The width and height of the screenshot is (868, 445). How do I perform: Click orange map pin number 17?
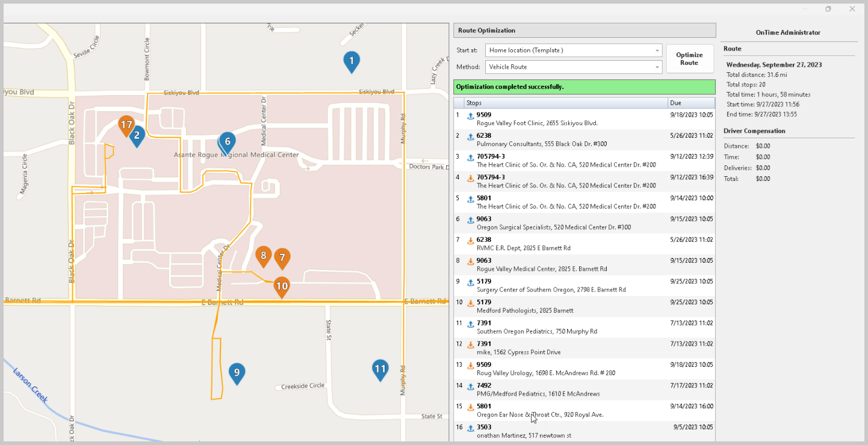126,126
